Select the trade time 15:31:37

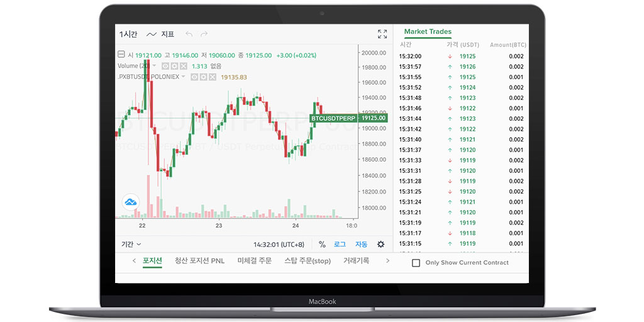tap(410, 150)
